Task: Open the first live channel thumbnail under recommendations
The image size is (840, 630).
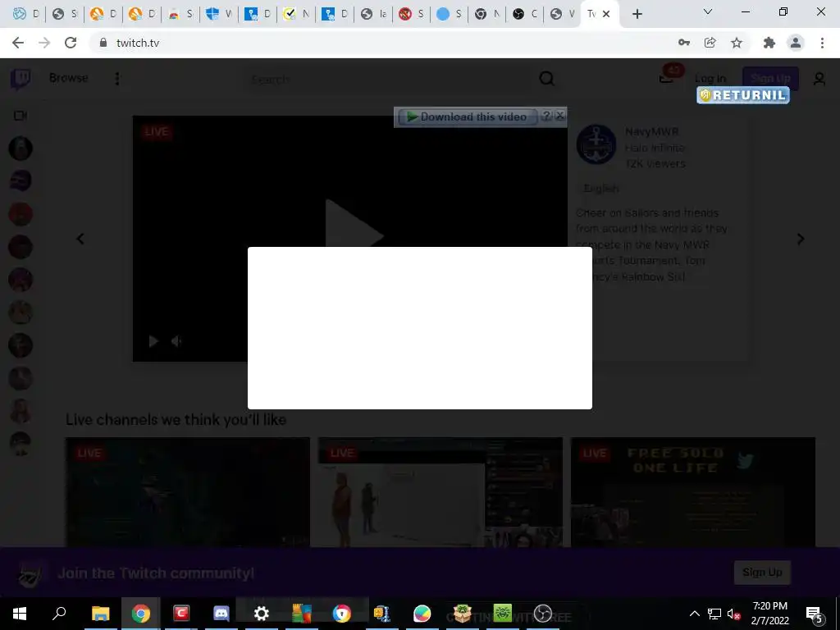Action: 188,492
